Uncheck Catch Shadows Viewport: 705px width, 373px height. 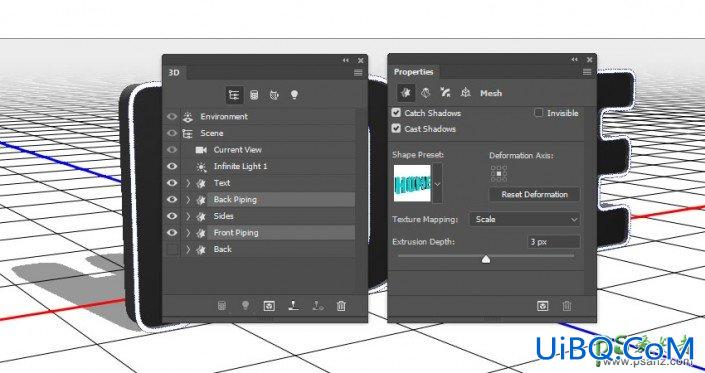[x=396, y=112]
